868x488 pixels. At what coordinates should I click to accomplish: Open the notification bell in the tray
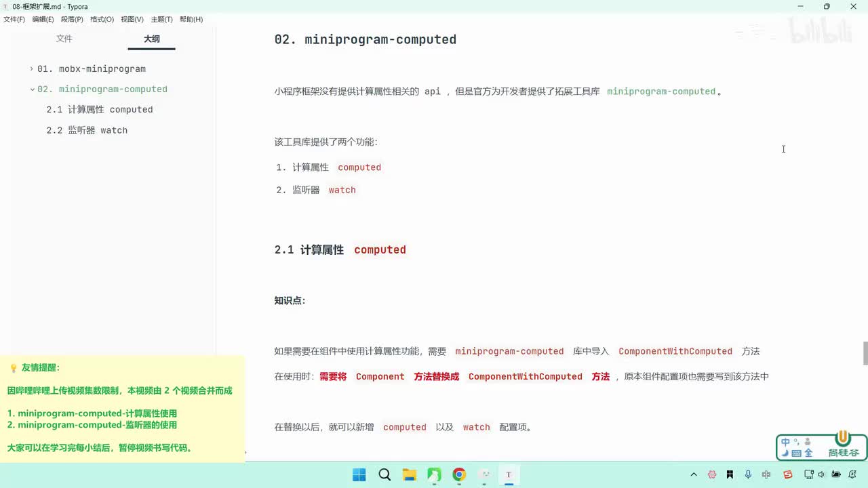coord(852,474)
